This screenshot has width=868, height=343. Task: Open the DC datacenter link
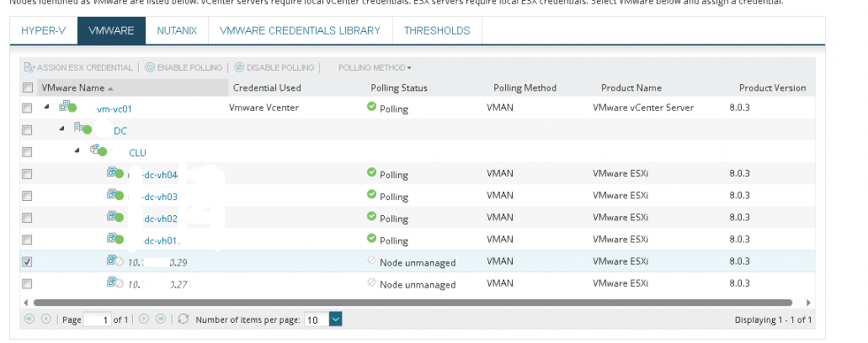120,131
